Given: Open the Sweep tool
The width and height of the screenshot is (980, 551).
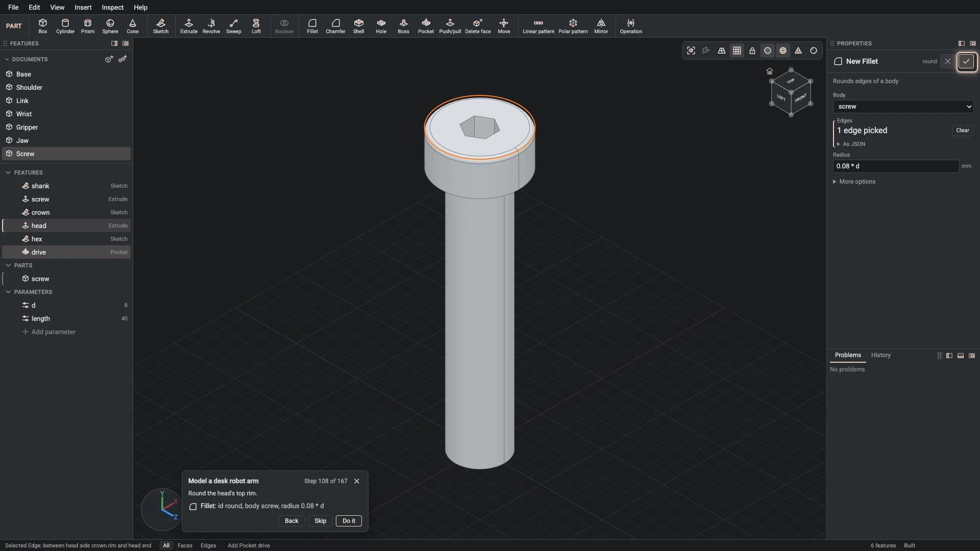Looking at the screenshot, I should coord(234,26).
